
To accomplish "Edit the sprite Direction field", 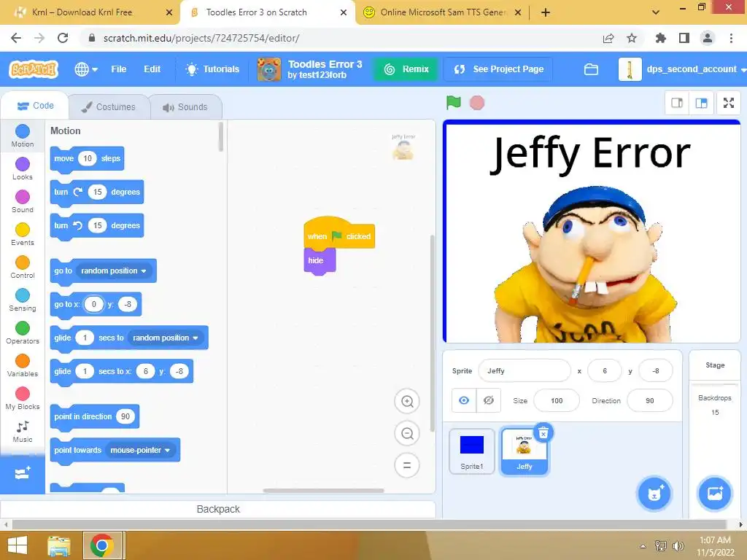I will pos(650,400).
